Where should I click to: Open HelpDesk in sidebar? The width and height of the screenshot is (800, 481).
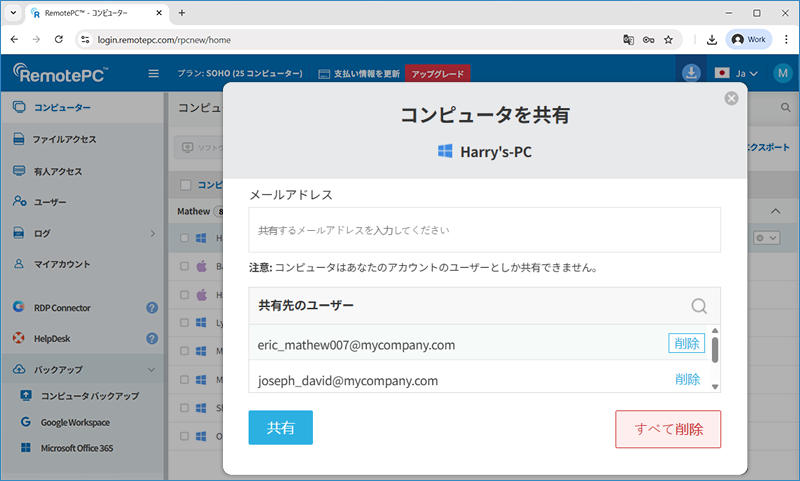52,338
